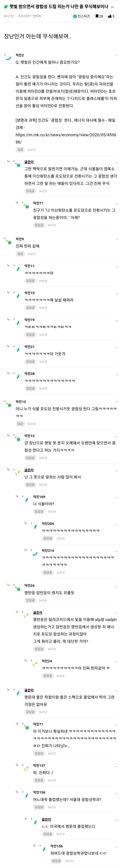The image size is (121, 868).
Task: Click the 인스티즈 smiley button
Action: click(x=81, y=16)
